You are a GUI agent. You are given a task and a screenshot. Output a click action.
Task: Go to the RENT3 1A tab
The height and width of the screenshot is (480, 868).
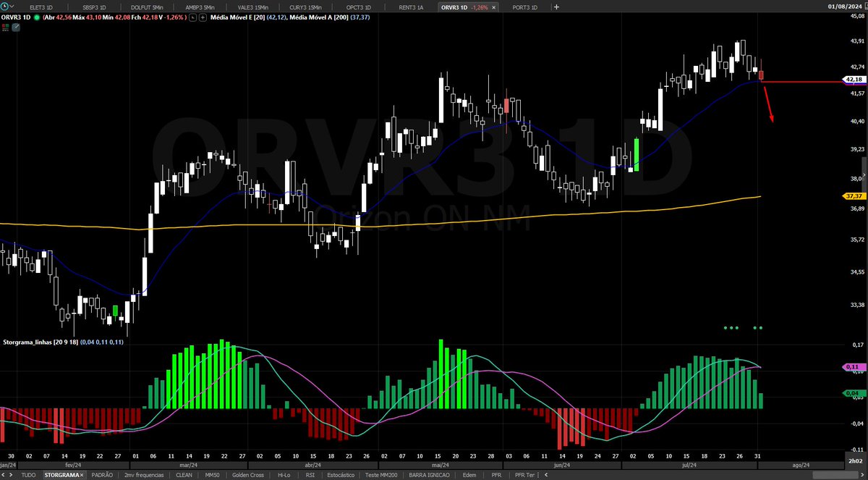click(411, 7)
